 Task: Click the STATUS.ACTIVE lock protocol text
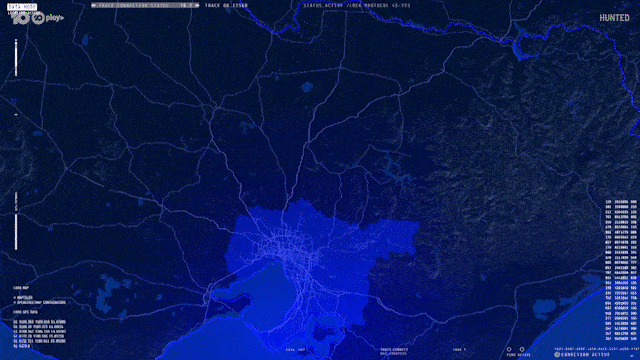click(357, 5)
